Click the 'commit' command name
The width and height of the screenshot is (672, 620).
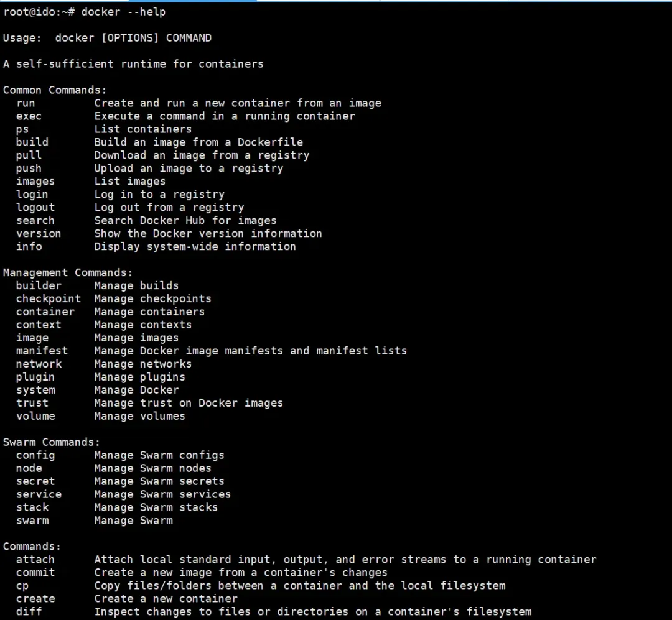(35, 573)
